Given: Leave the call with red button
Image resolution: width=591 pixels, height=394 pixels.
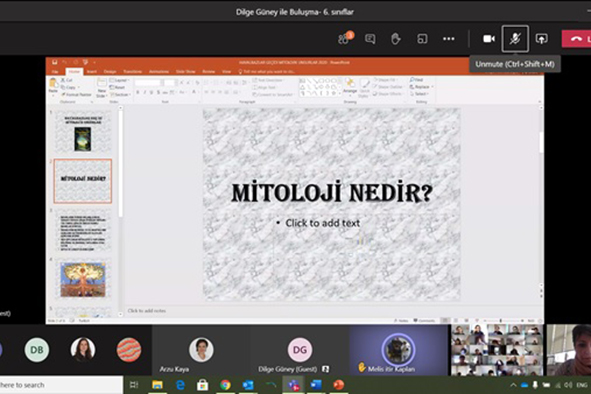Looking at the screenshot, I should (x=576, y=39).
